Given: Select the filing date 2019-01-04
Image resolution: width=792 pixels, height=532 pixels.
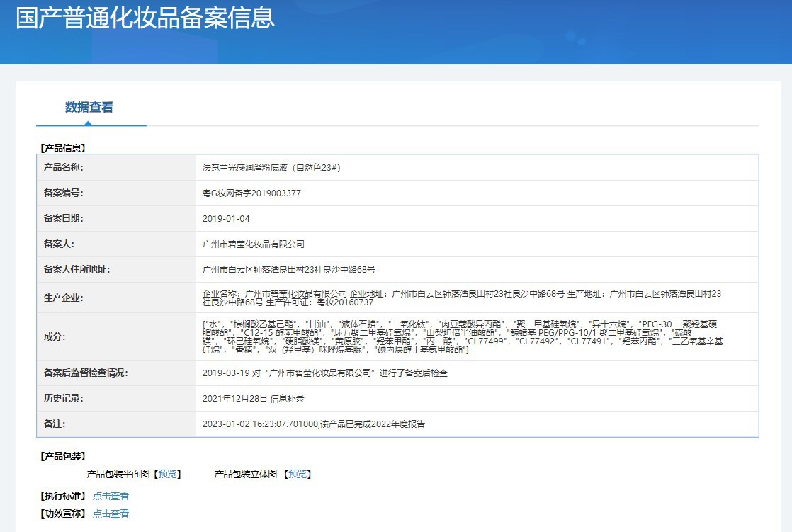Looking at the screenshot, I should [226, 219].
